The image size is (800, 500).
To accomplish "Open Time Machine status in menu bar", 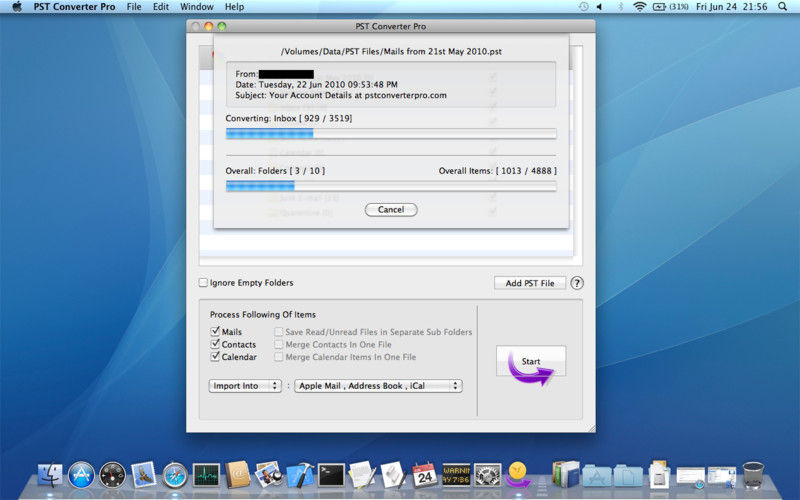I will point(584,7).
